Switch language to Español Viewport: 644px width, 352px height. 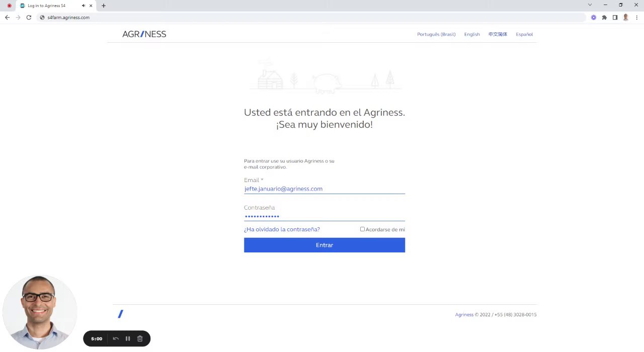tap(524, 34)
